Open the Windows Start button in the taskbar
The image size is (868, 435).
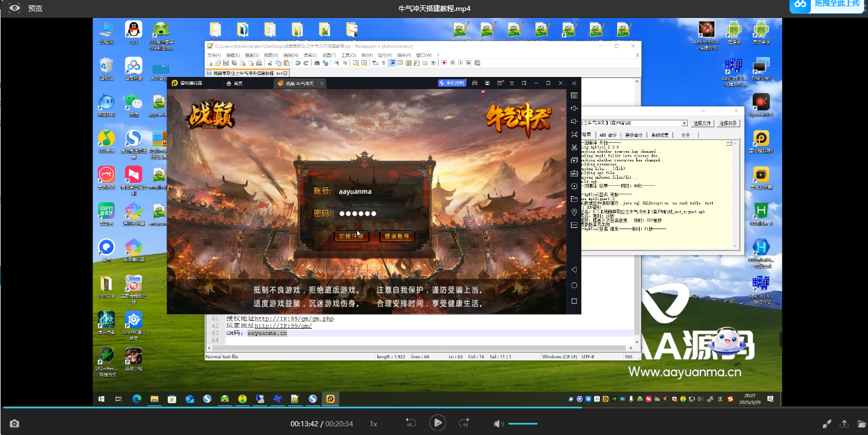102,399
